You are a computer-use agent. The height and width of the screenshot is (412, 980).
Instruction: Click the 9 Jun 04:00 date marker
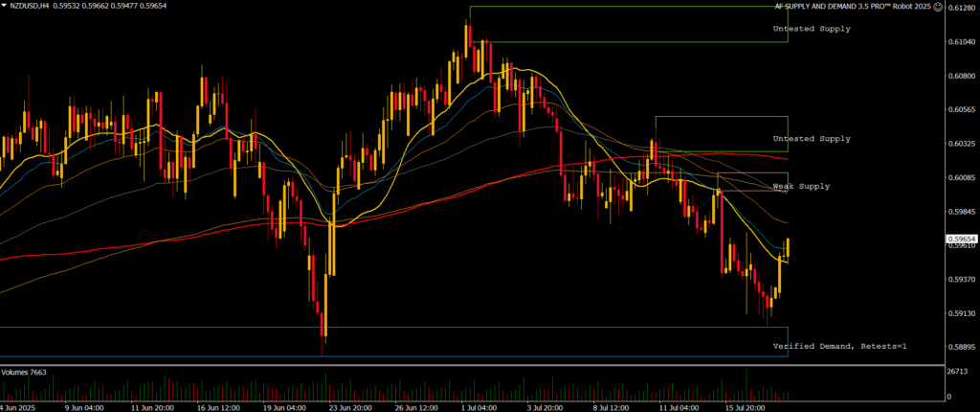[83, 406]
